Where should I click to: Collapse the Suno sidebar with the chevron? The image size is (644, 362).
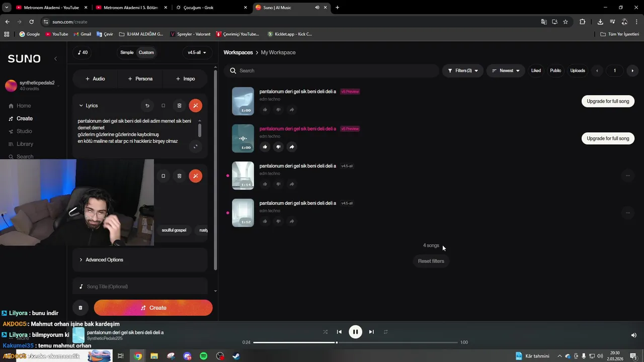55,59
